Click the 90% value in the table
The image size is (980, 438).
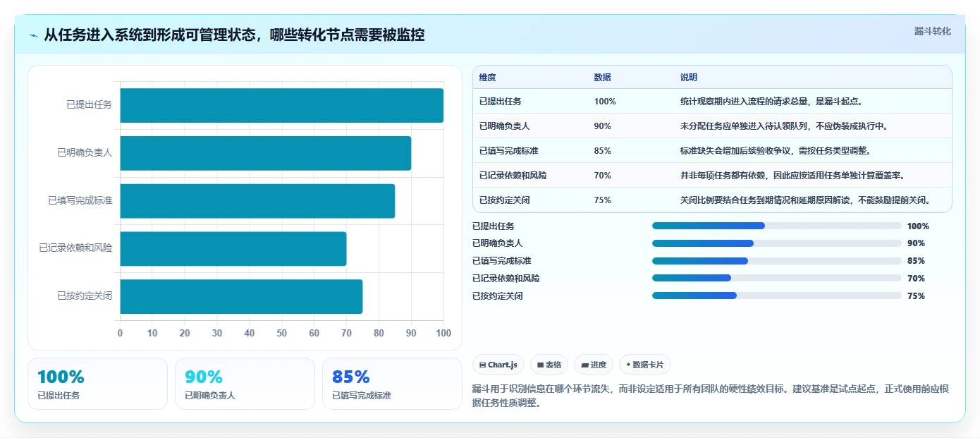pos(603,126)
